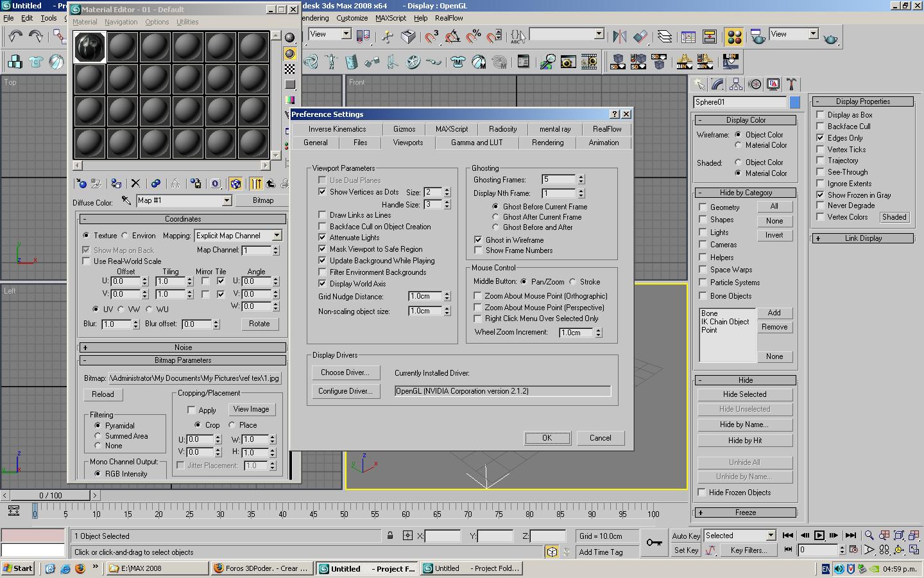Click the Mirror tool icon
Image resolution: width=924 pixels, height=578 pixels.
click(619, 37)
